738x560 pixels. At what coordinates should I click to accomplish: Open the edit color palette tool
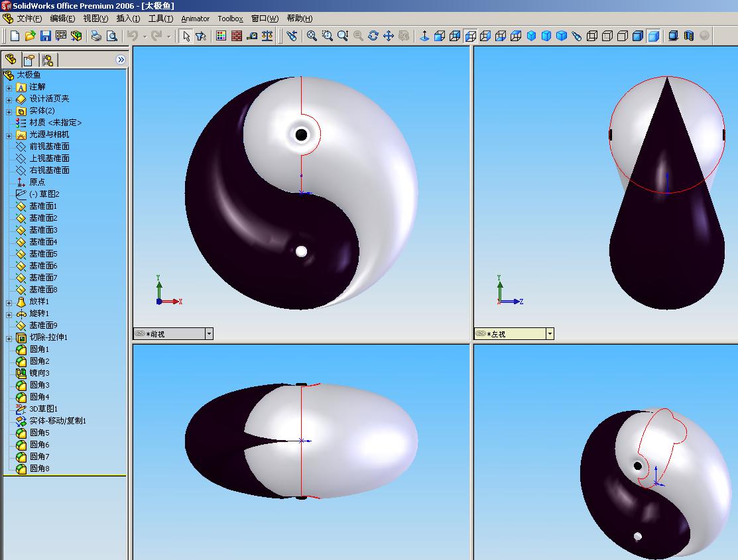[221, 36]
